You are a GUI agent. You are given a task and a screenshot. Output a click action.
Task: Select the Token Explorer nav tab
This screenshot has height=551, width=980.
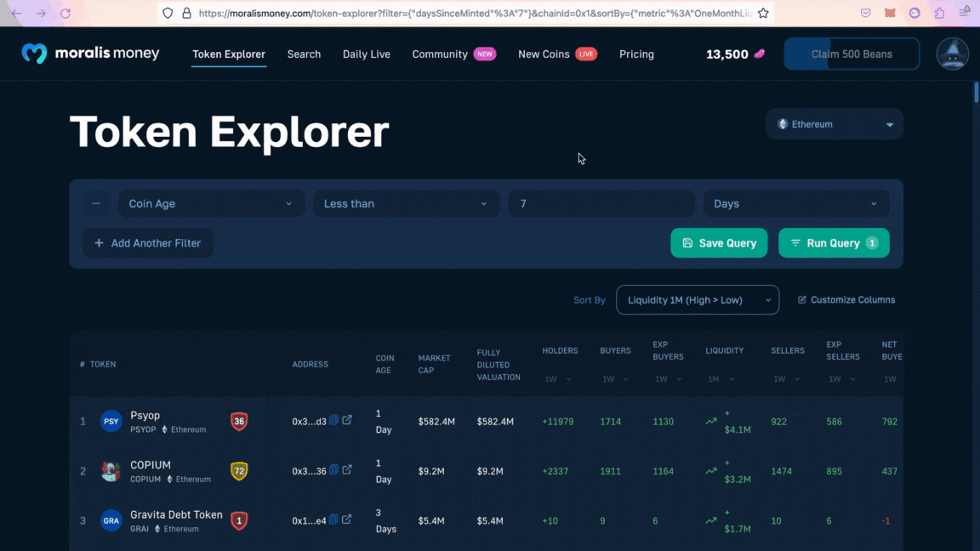(229, 54)
